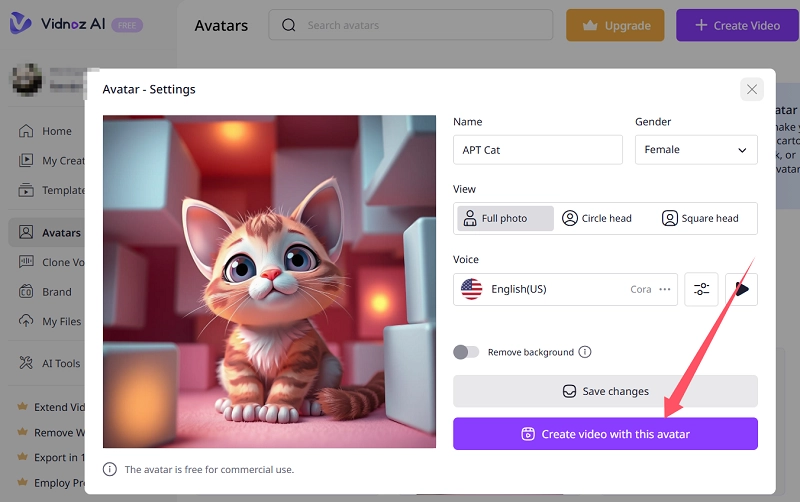Click Save changes button
The width and height of the screenshot is (800, 502).
[x=605, y=391]
